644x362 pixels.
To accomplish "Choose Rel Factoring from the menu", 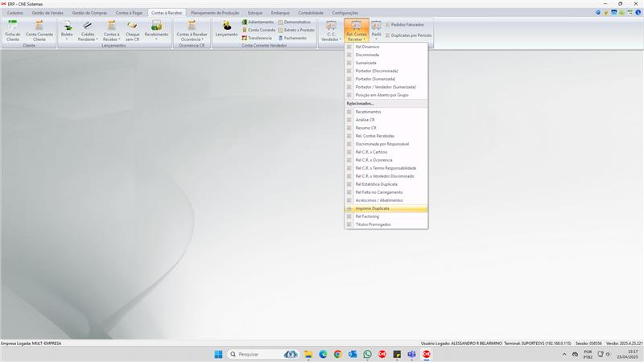I will [x=367, y=216].
